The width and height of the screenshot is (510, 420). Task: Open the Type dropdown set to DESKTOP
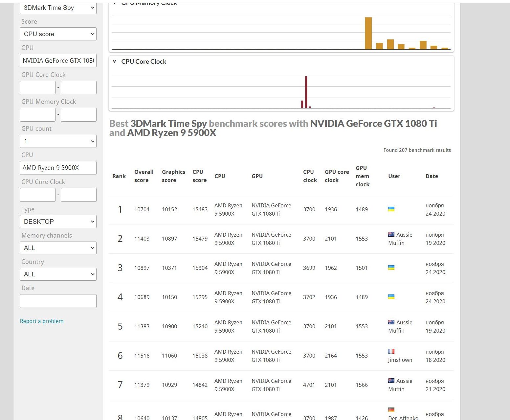pos(58,222)
